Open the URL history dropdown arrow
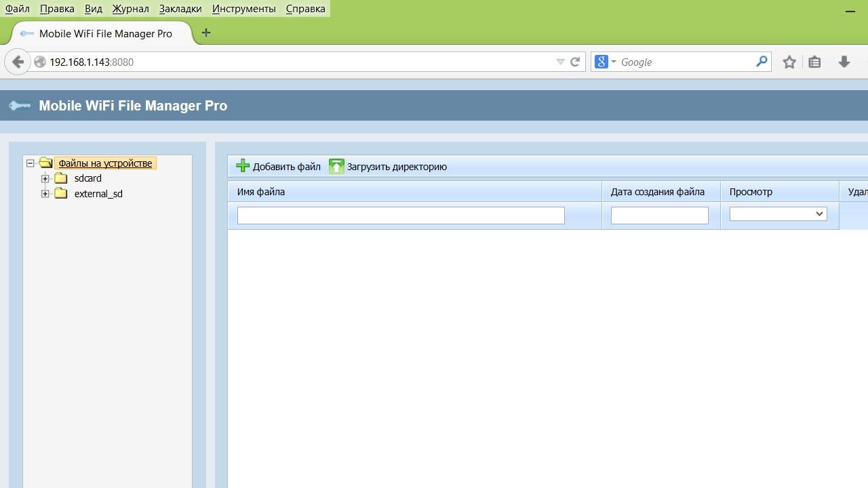The height and width of the screenshot is (488, 868). point(560,62)
